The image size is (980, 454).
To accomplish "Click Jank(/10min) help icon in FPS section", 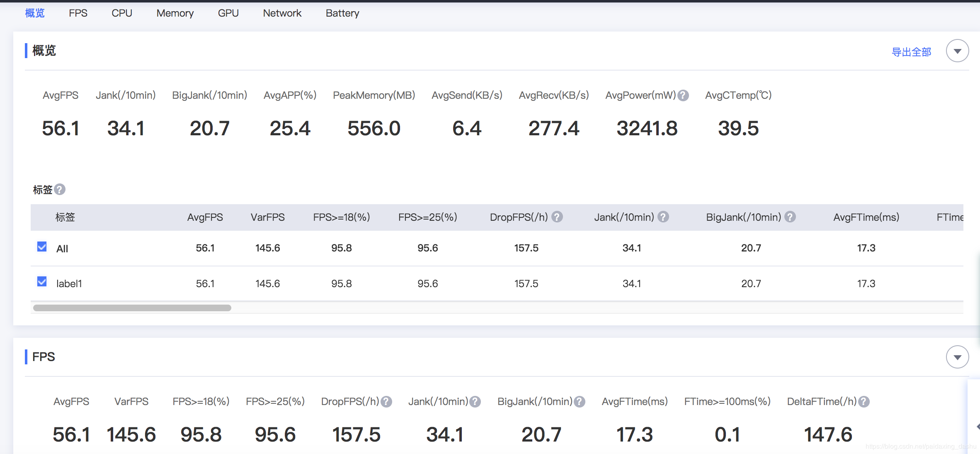I will tap(475, 402).
